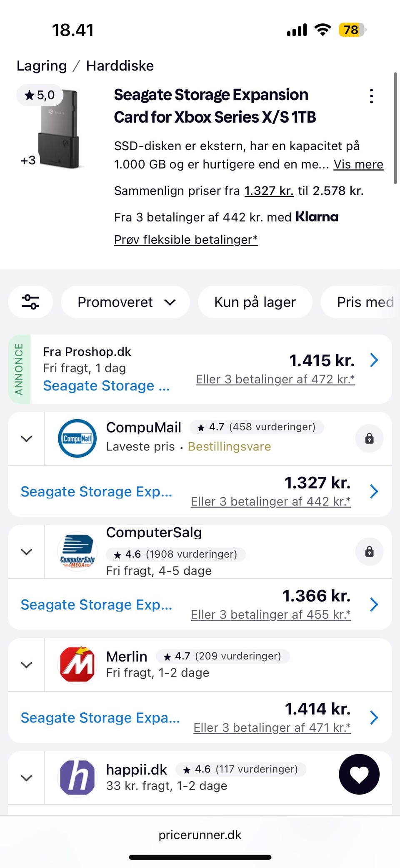The height and width of the screenshot is (868, 400).
Task: Open the Proshop.dk 1.415 kr. offer
Action: (x=322, y=360)
